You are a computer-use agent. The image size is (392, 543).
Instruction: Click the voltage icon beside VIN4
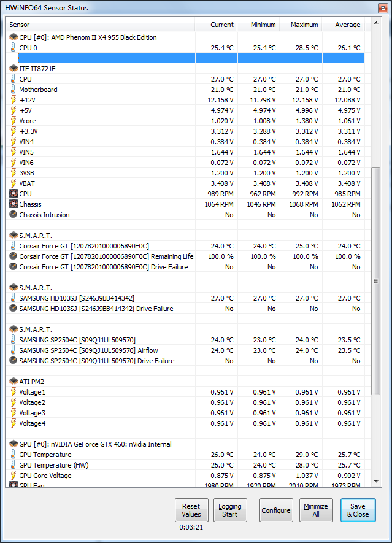coord(13,141)
